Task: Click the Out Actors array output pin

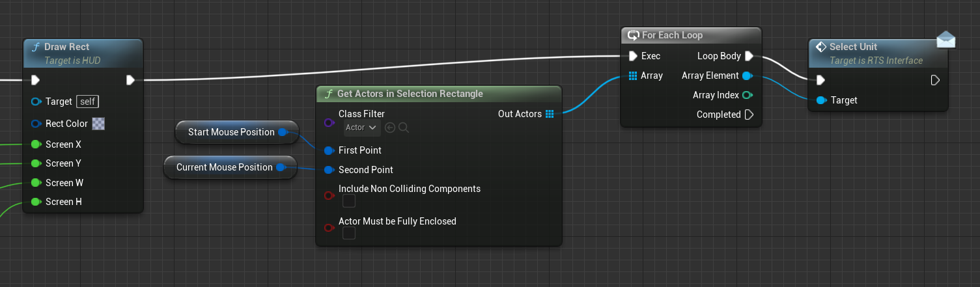Action: [550, 114]
